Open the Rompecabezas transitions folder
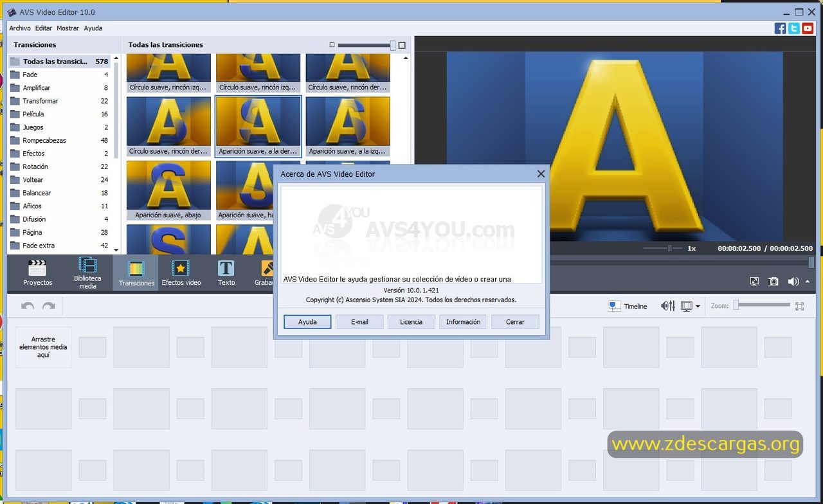823x504 pixels. 59,140
